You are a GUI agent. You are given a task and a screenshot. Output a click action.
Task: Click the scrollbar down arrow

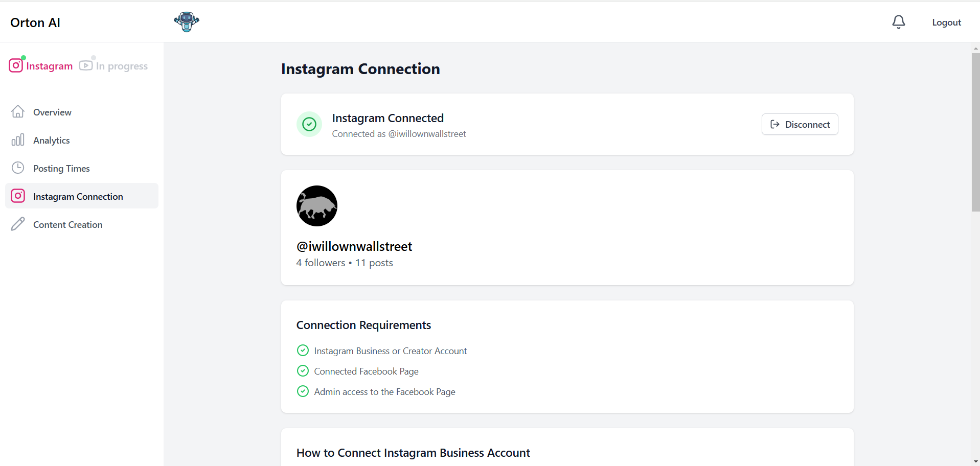(975, 461)
